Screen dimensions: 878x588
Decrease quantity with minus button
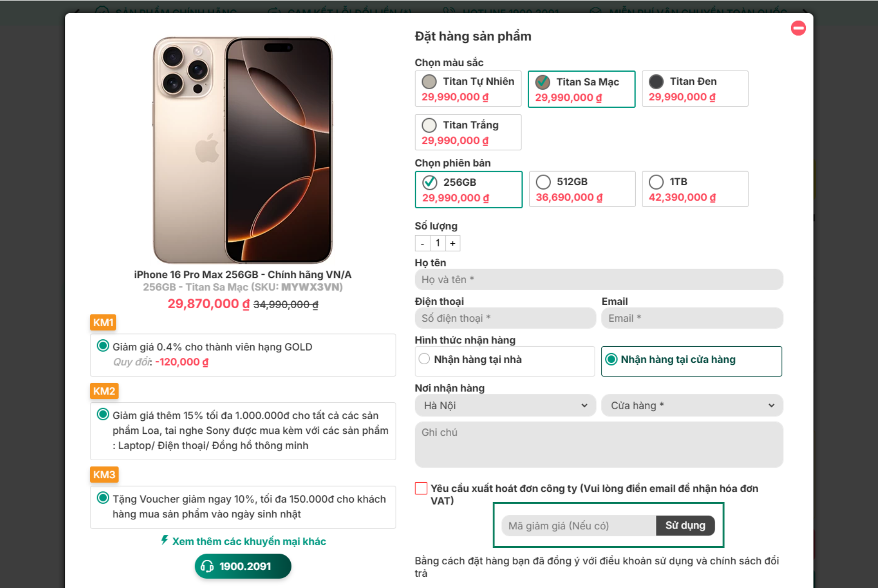tap(422, 243)
